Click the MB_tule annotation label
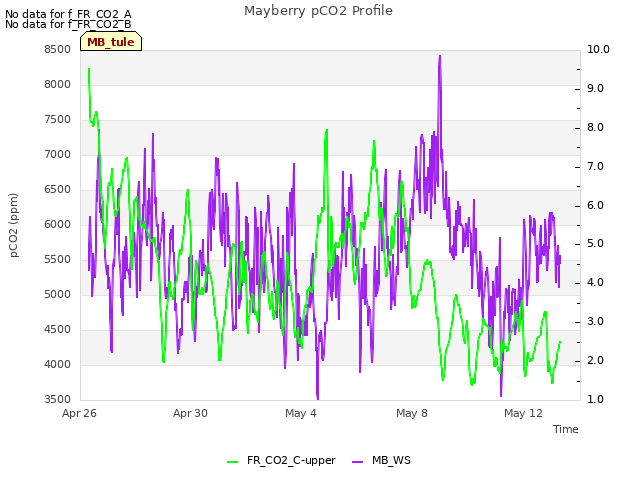The image size is (640, 480). point(111,42)
